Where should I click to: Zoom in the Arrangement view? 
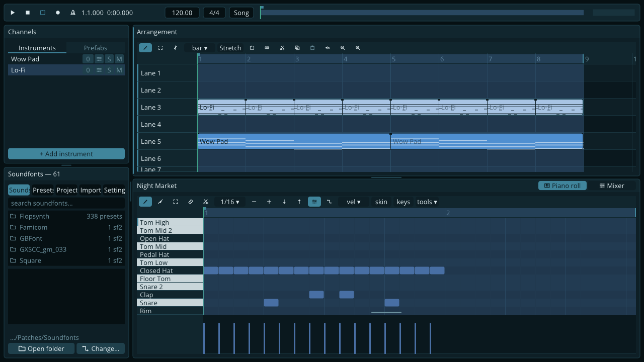pos(358,48)
